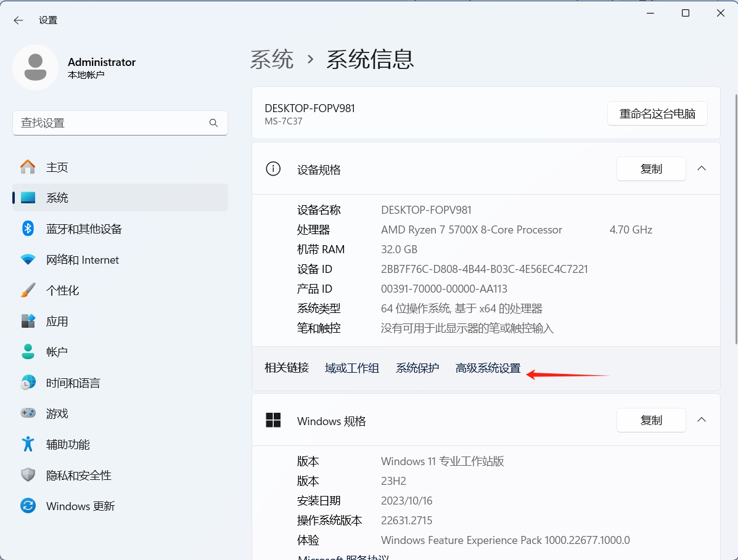Screen dimensions: 738x560
Task: Select the Accounts (帐户) person icon
Action: click(x=28, y=352)
